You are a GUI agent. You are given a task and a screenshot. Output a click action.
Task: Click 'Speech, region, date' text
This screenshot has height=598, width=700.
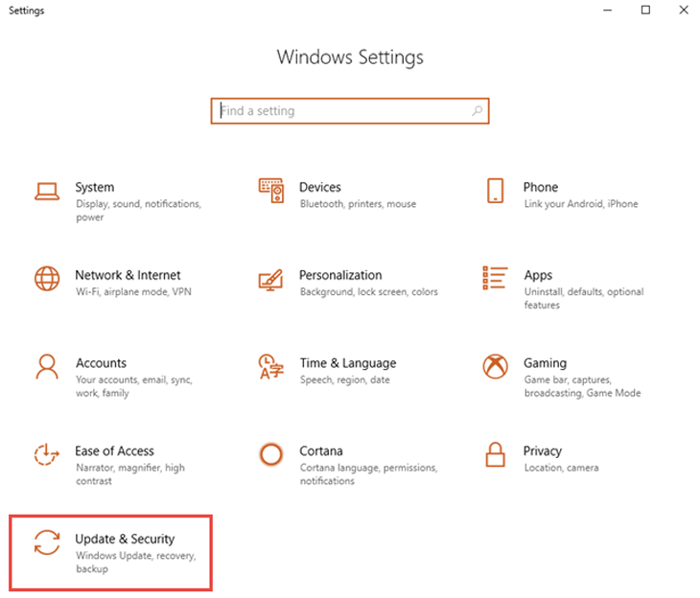[x=344, y=379]
